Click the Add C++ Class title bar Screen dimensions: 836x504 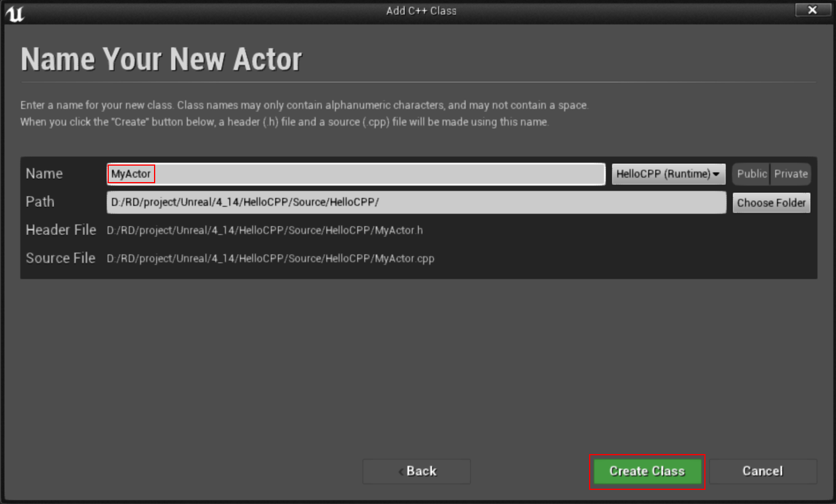[421, 10]
